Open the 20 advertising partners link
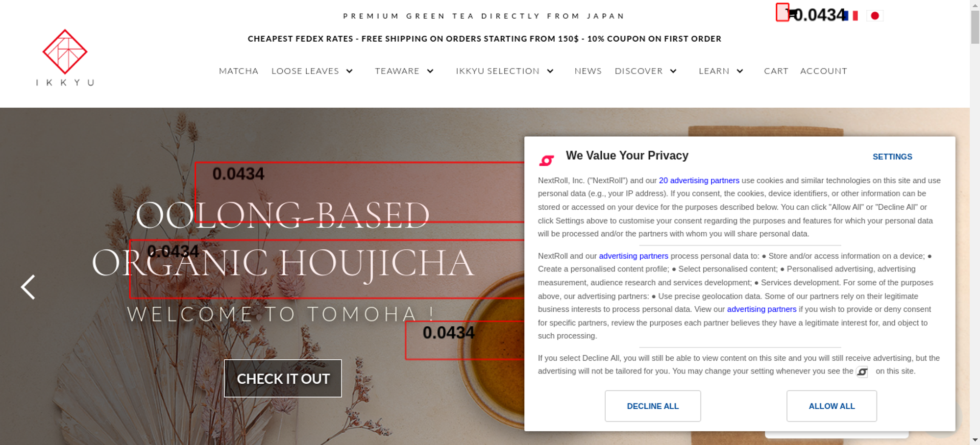The width and height of the screenshot is (980, 445). pyautogui.click(x=699, y=180)
